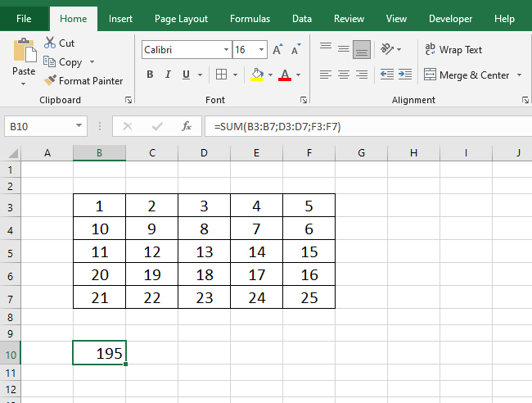This screenshot has width=532, height=403.
Task: Toggle Italic formatting
Action: click(x=169, y=75)
